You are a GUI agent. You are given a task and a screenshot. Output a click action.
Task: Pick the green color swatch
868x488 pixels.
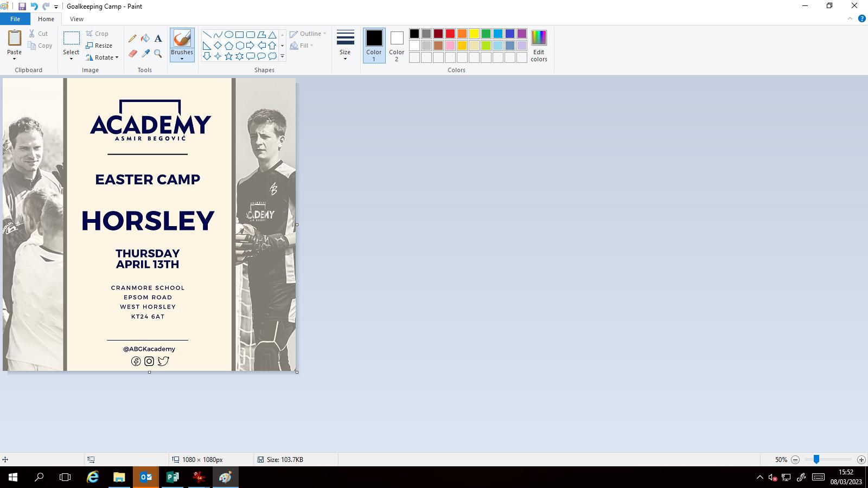[x=486, y=34]
